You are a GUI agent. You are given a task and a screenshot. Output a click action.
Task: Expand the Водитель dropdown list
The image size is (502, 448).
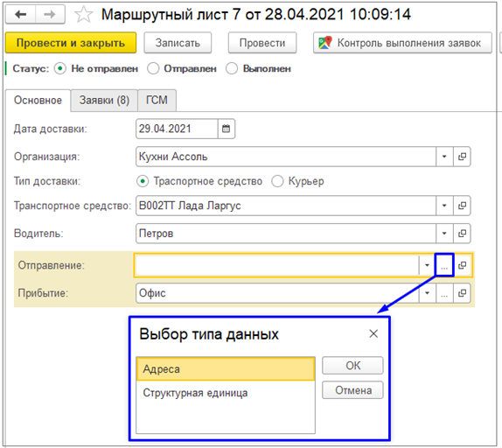point(444,234)
